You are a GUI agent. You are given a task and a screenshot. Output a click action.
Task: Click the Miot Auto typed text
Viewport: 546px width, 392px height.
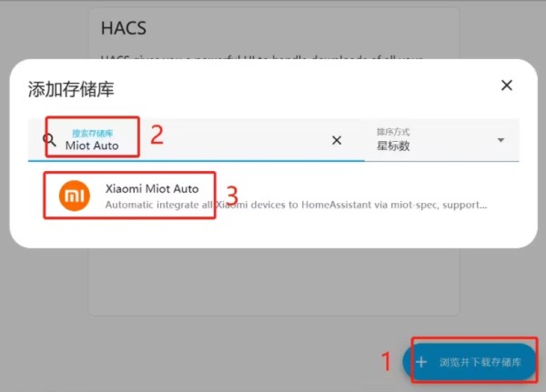pyautogui.click(x=92, y=146)
